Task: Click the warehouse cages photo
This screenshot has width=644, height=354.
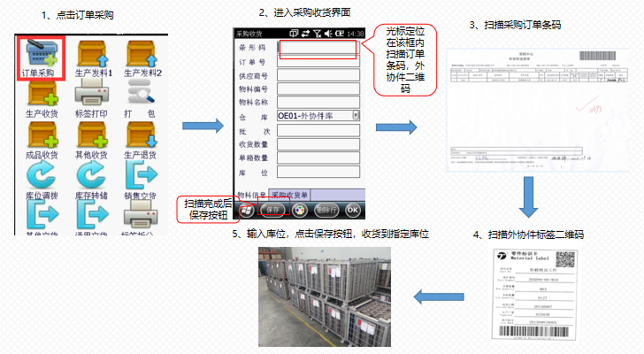Action: click(325, 296)
